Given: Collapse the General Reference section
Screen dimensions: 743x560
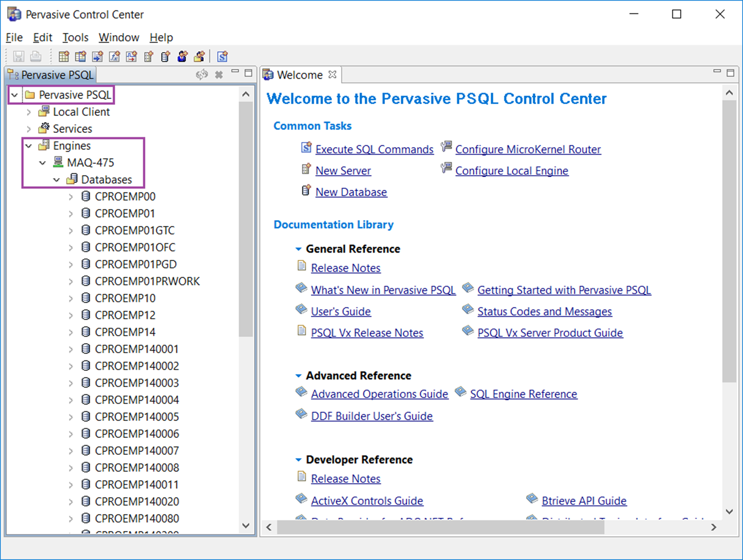Looking at the screenshot, I should pyautogui.click(x=298, y=249).
